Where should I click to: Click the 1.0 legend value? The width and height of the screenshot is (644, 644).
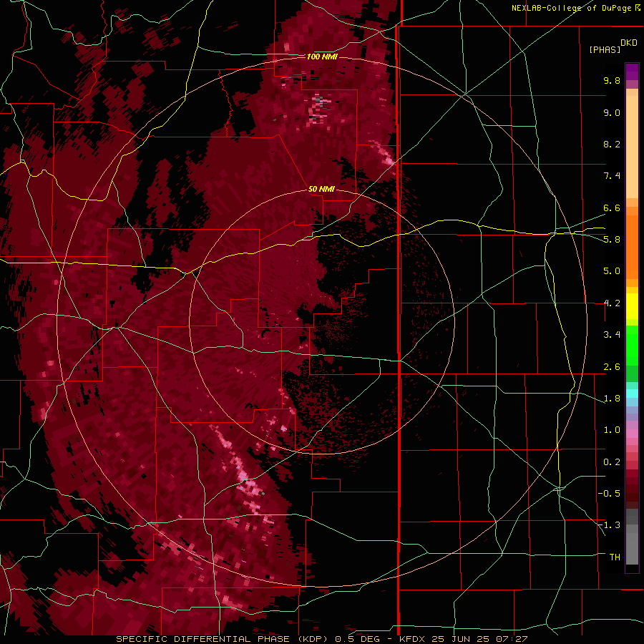click(612, 430)
